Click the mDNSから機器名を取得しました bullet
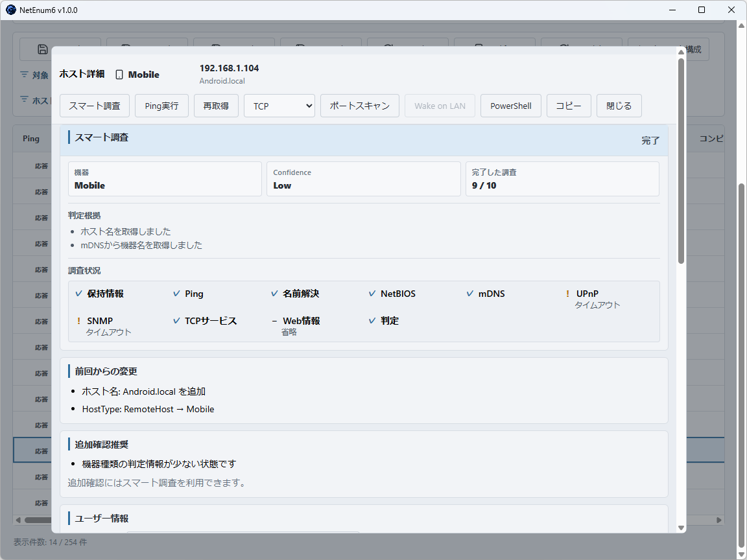Viewport: 747px width, 560px height. click(x=141, y=245)
